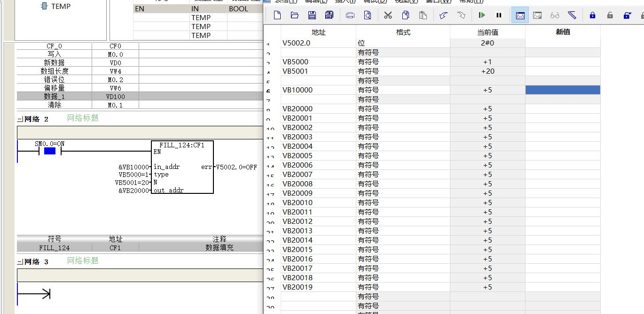Image resolution: width=644 pixels, height=314 pixels.
Task: Click the &VB20000 out_addr parameter
Action: [x=134, y=190]
